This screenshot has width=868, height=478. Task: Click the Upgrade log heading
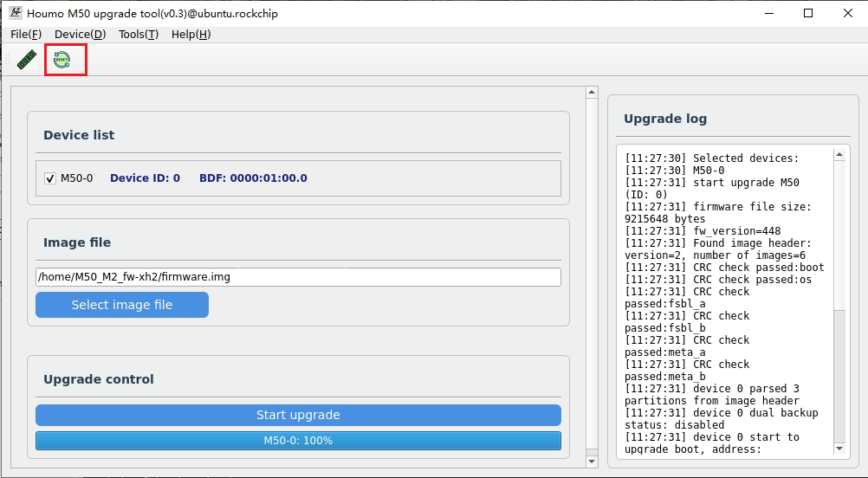(x=665, y=119)
